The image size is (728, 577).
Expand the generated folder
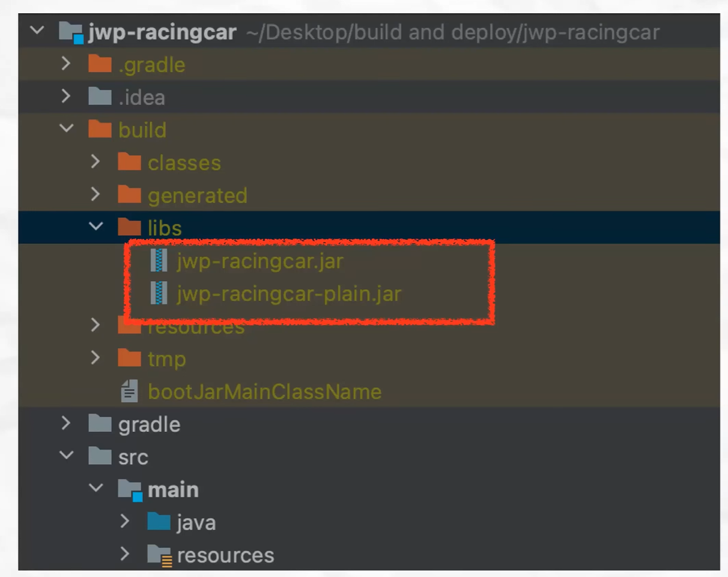96,194
